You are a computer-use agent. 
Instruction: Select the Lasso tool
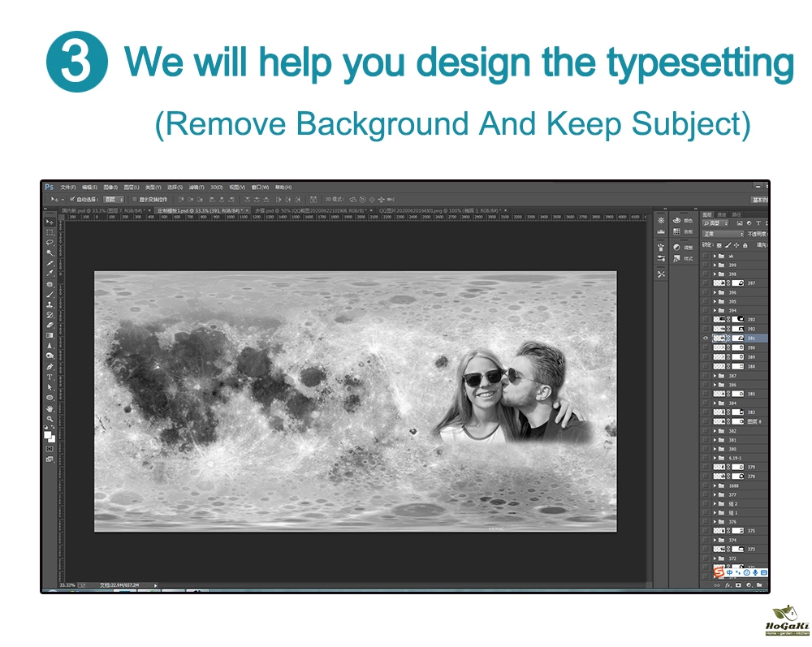tap(50, 242)
